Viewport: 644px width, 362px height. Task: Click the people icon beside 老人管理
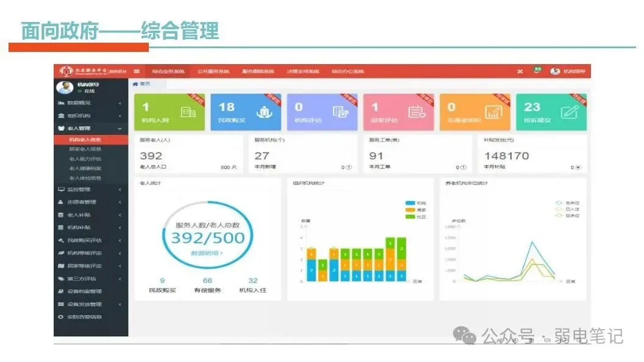pyautogui.click(x=61, y=129)
